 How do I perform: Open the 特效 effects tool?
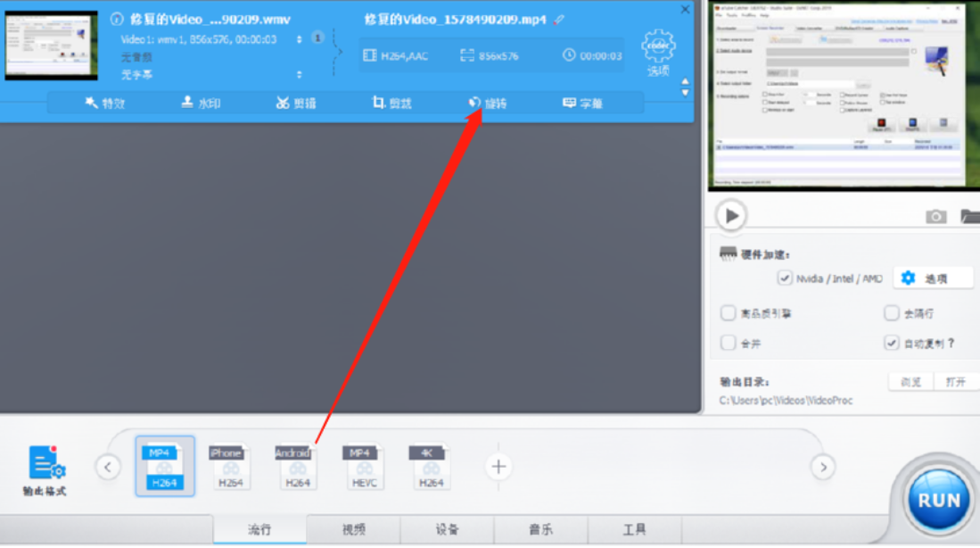(x=105, y=104)
